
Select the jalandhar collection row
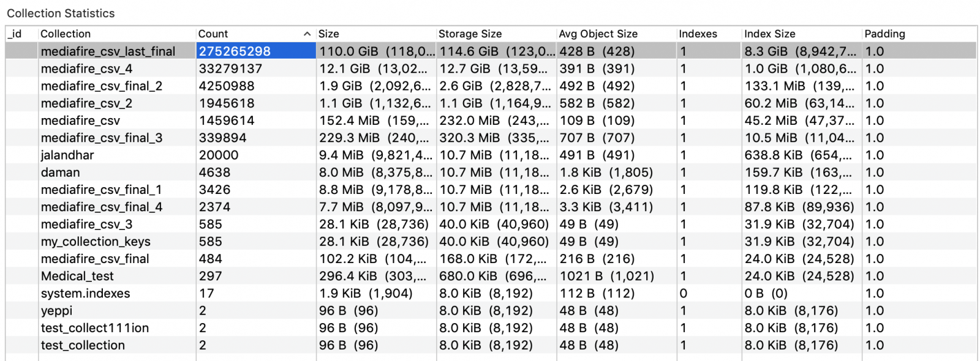pos(67,155)
